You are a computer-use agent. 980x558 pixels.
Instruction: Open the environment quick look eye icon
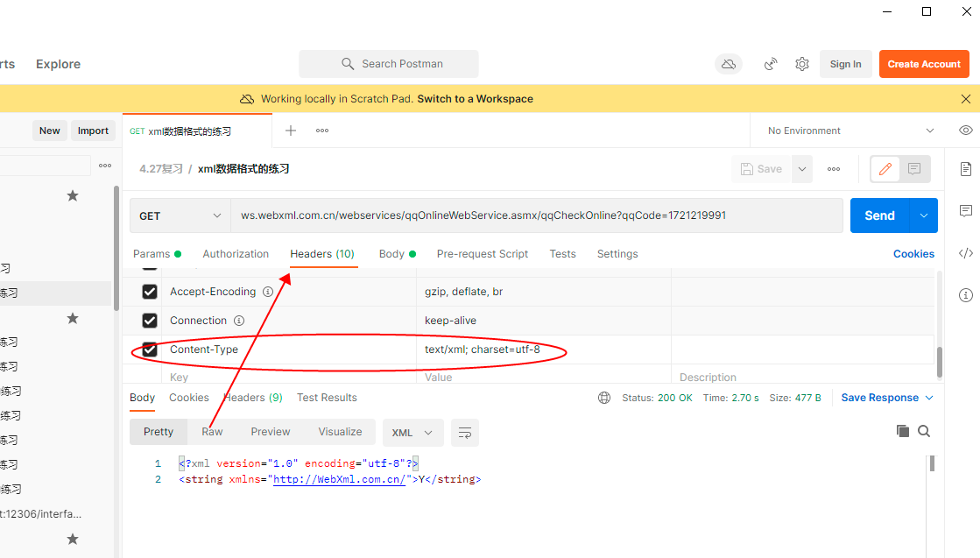pos(966,130)
